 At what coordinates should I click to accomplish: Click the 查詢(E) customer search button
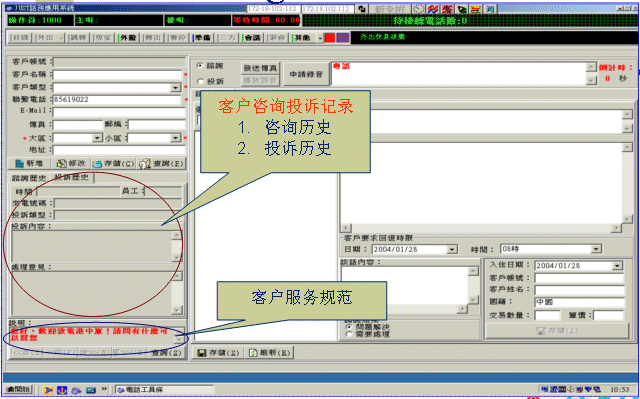pyautogui.click(x=161, y=163)
